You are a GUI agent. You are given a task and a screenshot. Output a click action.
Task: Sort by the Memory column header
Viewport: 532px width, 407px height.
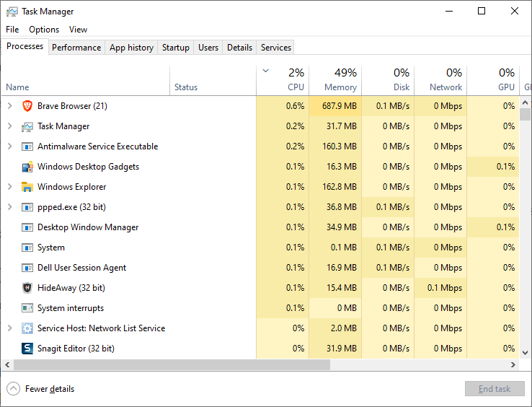point(335,81)
